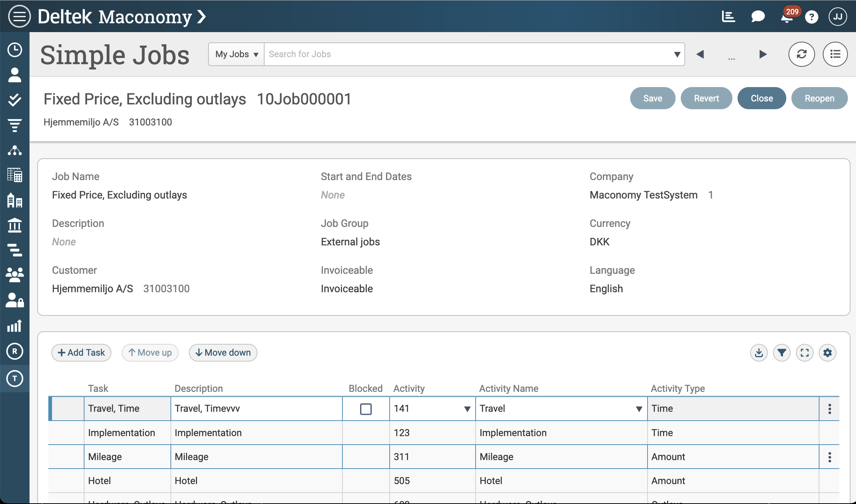Image resolution: width=856 pixels, height=504 pixels.
Task: Click the help question mark icon
Action: click(x=811, y=17)
